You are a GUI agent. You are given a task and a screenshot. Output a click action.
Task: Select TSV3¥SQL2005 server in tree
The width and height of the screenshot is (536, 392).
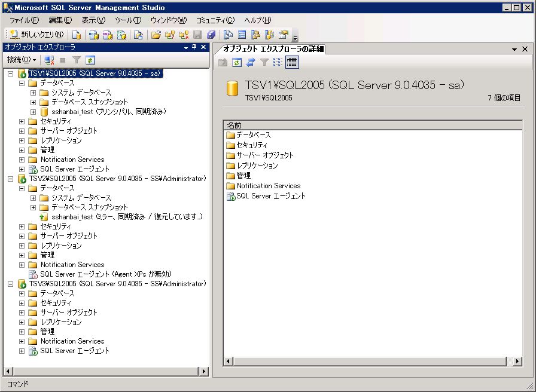pos(117,284)
